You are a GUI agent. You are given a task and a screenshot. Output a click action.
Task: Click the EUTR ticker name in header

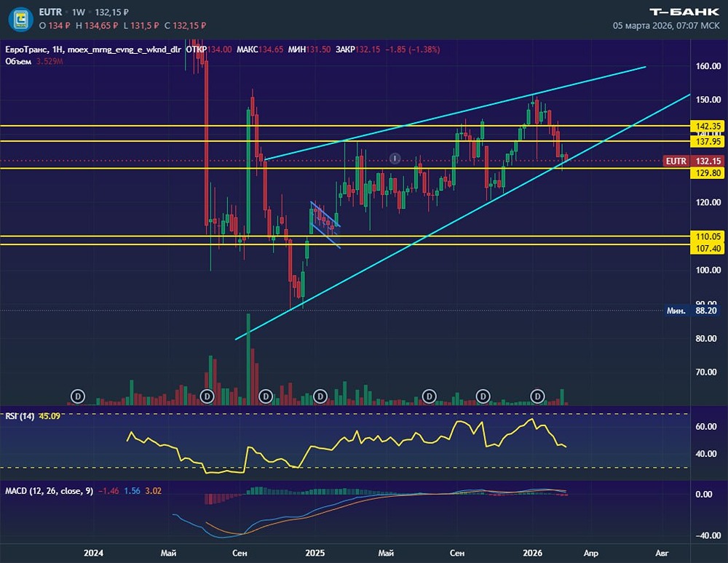point(50,12)
